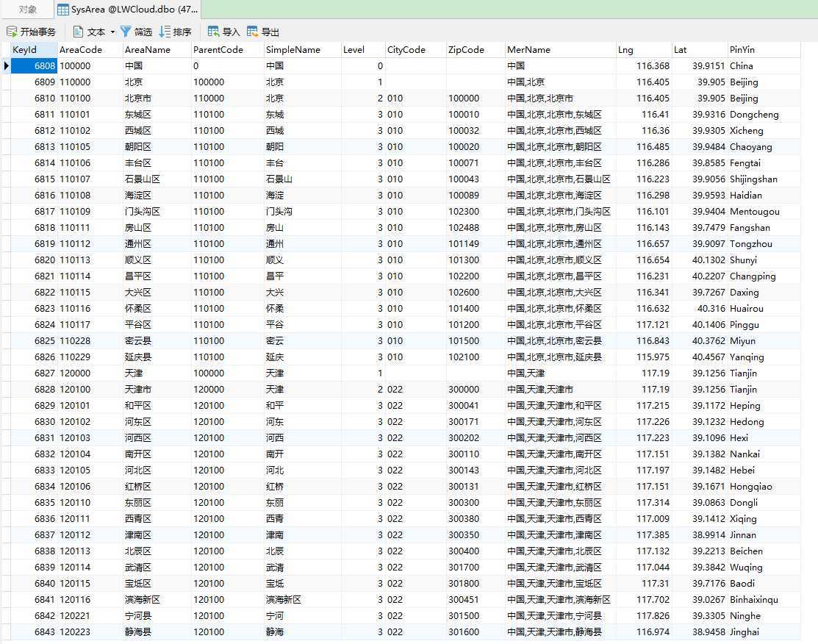Click the MerName column header

click(560, 49)
